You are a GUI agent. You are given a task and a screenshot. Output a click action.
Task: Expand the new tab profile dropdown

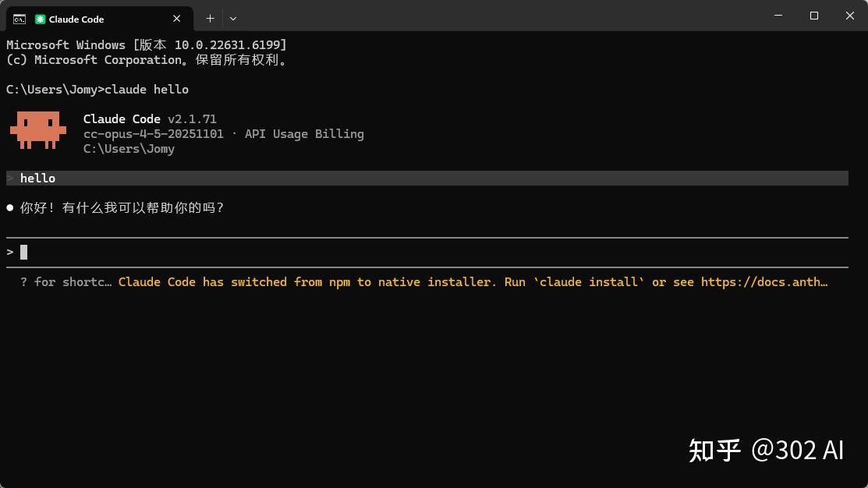233,18
